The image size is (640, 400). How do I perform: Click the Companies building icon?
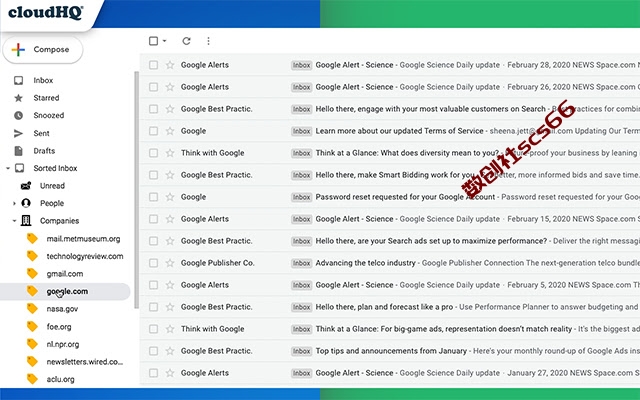point(26,220)
